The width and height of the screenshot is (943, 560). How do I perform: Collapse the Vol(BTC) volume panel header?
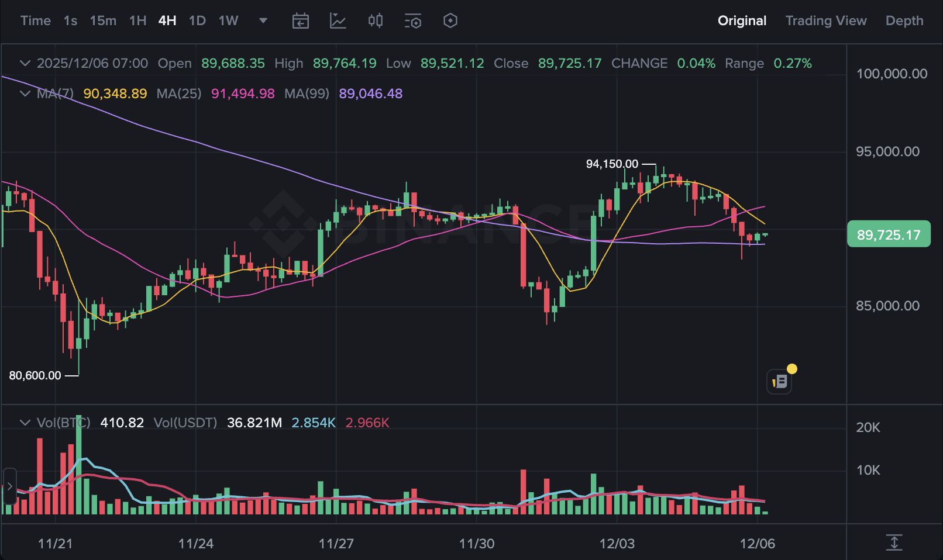pos(25,422)
